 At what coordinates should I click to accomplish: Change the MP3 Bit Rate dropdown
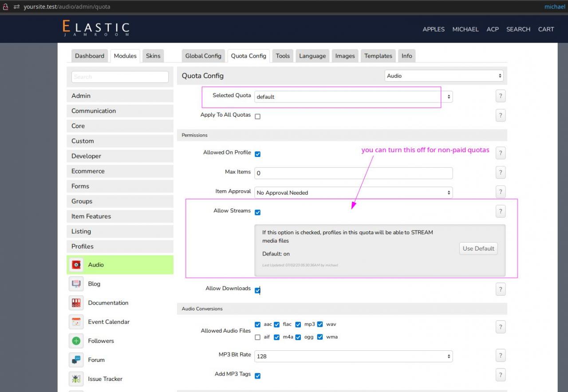(353, 356)
